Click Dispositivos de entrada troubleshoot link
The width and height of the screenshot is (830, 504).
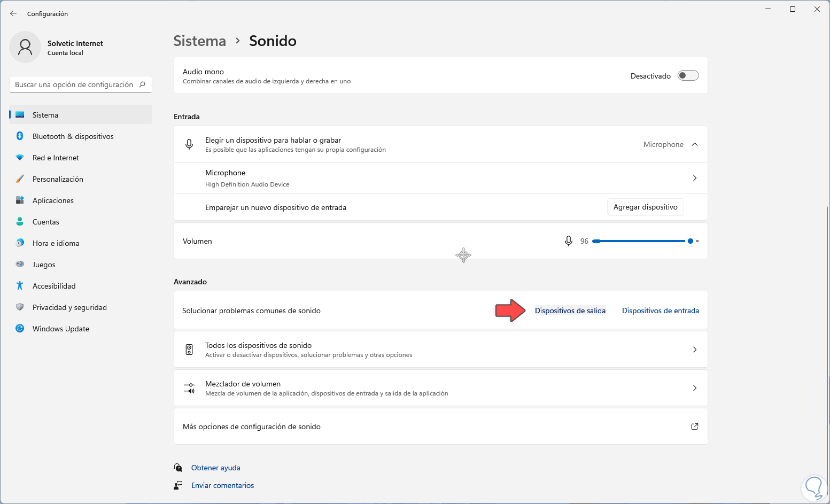point(660,311)
